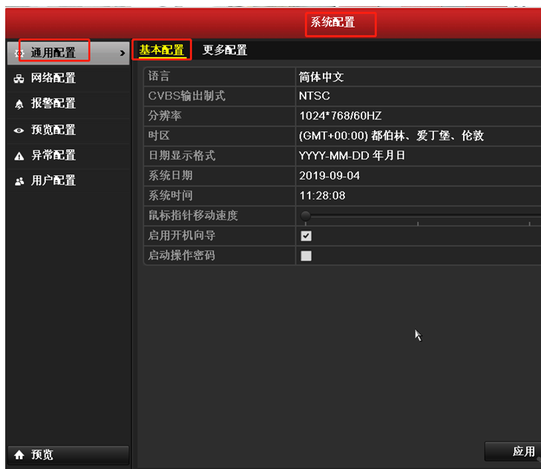The height and width of the screenshot is (469, 541).
Task: Click the alarm bell icon for 报警配置
Action: tap(19, 104)
